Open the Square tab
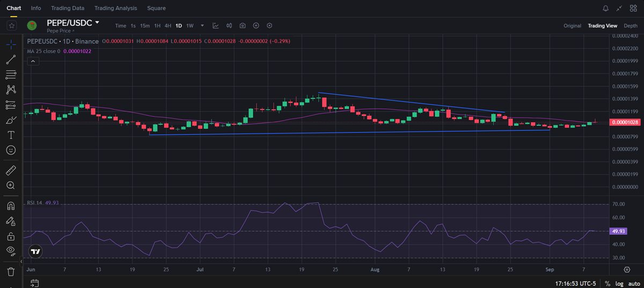The width and height of the screenshot is (644, 288). click(156, 8)
